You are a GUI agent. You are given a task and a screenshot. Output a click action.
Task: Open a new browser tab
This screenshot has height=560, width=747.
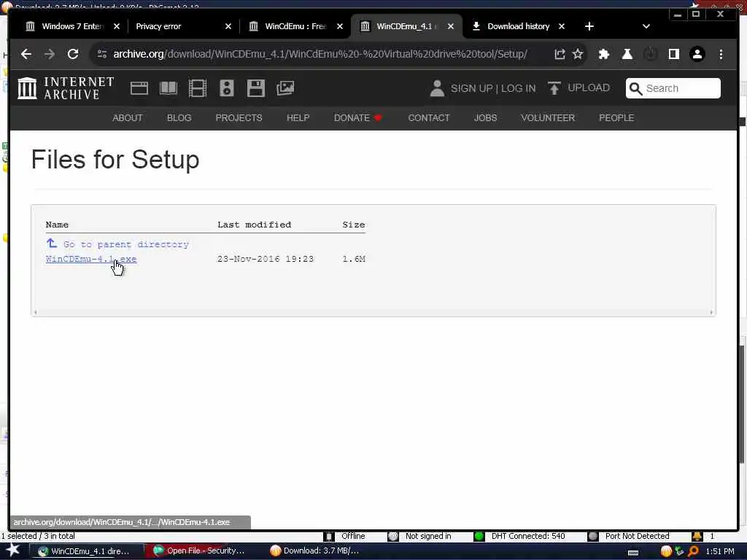point(589,26)
